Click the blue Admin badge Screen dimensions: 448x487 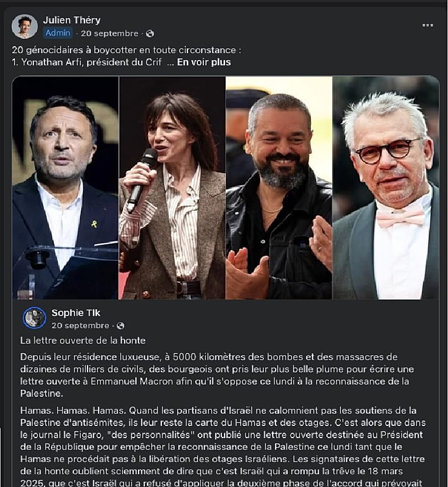point(58,33)
